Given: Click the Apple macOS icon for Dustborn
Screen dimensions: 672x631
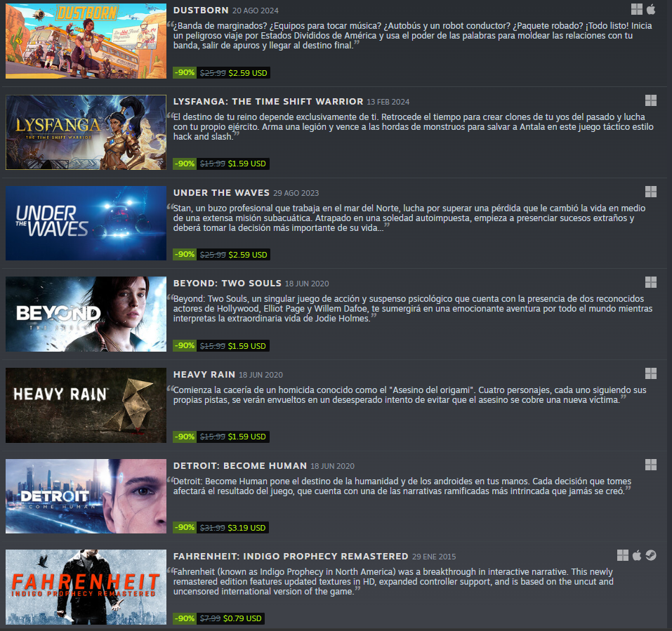Looking at the screenshot, I should [x=651, y=9].
